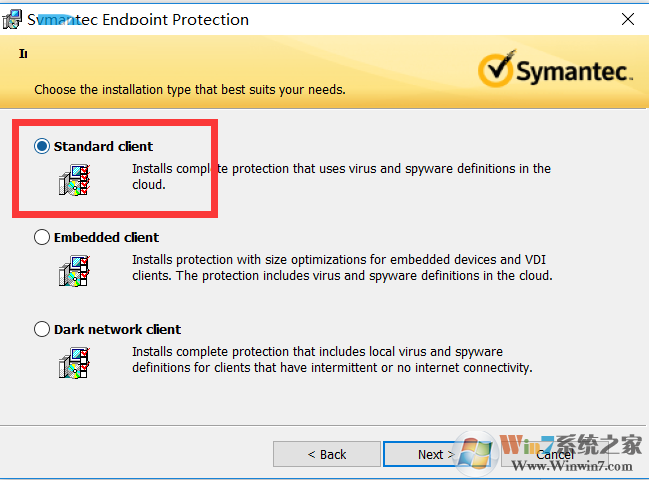This screenshot has width=649, height=480.
Task: Click the Standard client description text
Action: point(341,177)
